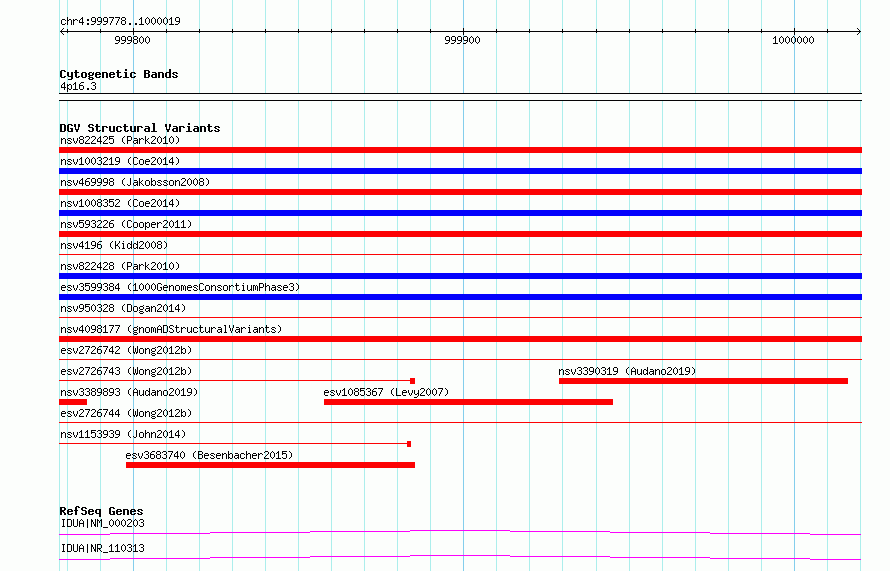Click the left arrow on the ruler
The width and height of the screenshot is (890, 571).
pos(62,31)
